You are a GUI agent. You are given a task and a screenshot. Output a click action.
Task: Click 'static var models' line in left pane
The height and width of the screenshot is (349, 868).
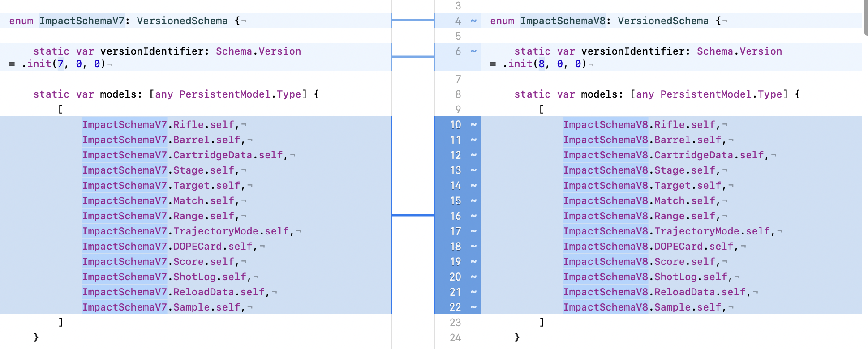tap(176, 94)
